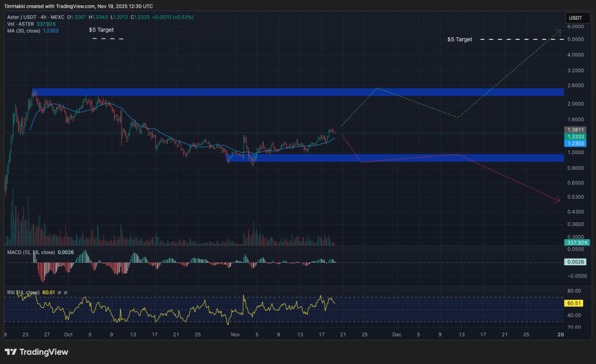Click the yellow 60.51 RSI price marker
596x364 pixels.
573,303
